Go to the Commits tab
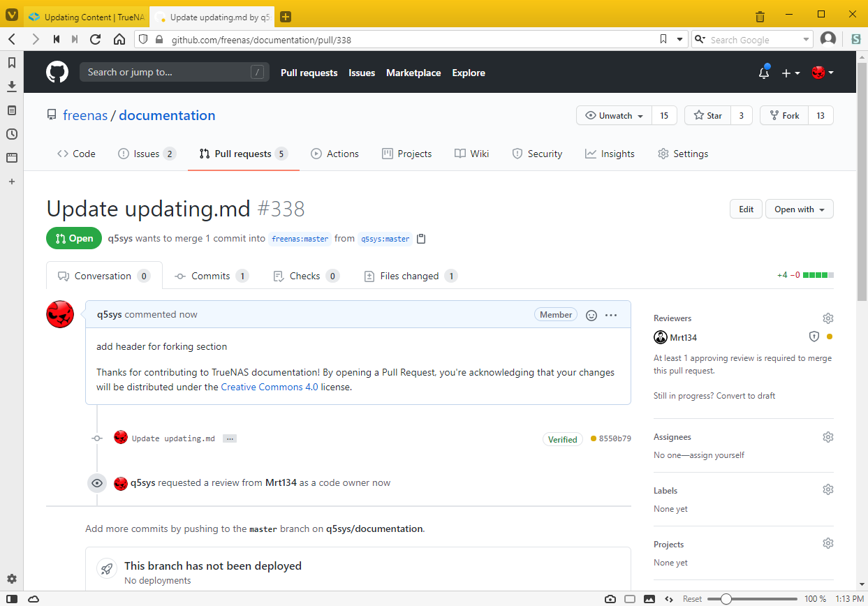This screenshot has height=606, width=868. [211, 276]
